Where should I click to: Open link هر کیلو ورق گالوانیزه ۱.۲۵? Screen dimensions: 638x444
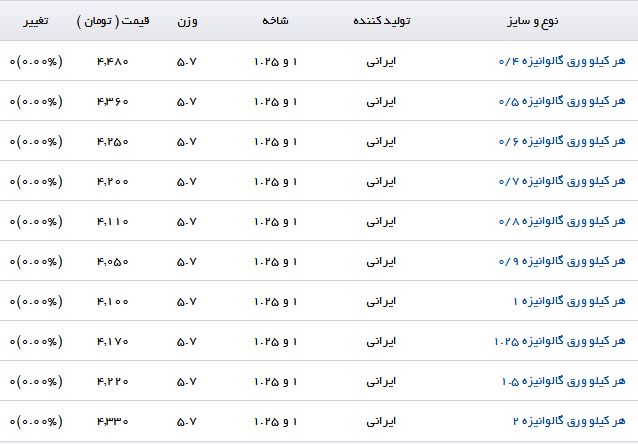pyautogui.click(x=559, y=341)
